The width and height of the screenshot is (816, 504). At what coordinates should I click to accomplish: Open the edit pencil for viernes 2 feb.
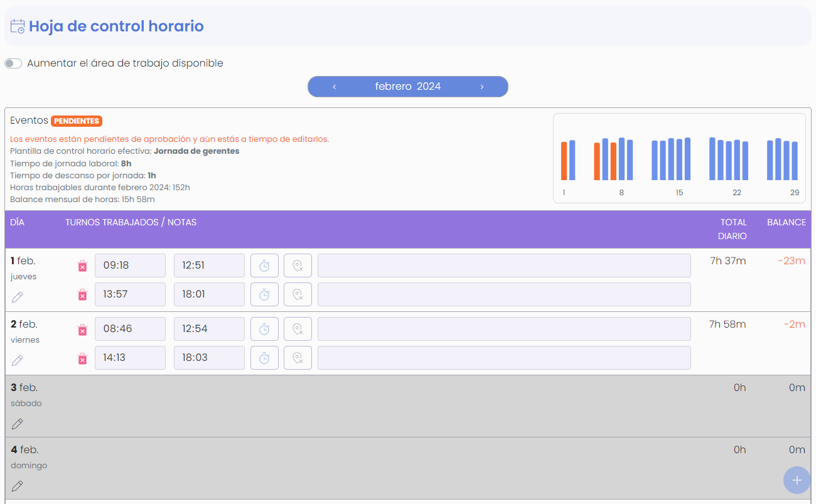click(x=17, y=360)
